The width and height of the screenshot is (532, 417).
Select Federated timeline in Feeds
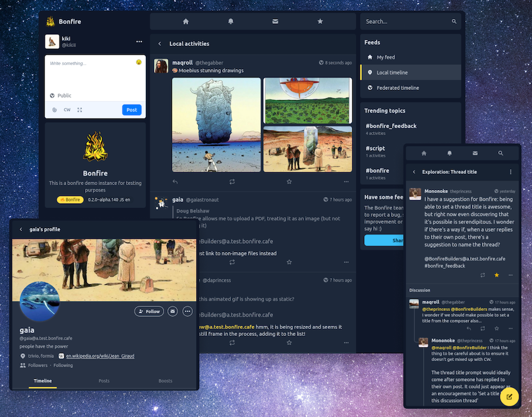(397, 88)
